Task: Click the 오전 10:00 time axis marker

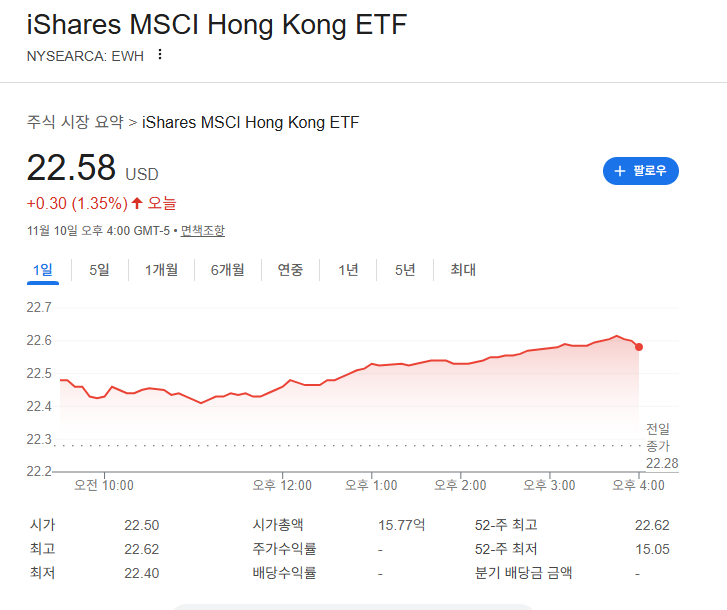Action: pos(104,485)
